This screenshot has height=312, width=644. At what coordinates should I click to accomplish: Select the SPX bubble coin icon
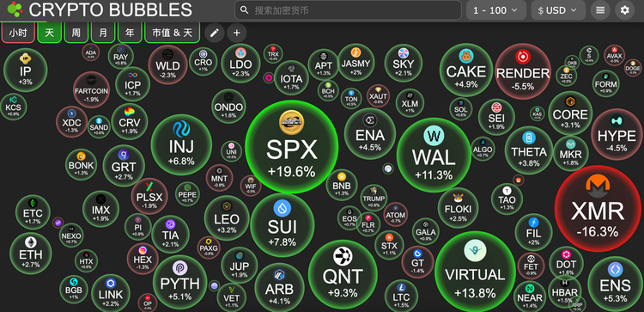pyautogui.click(x=291, y=122)
